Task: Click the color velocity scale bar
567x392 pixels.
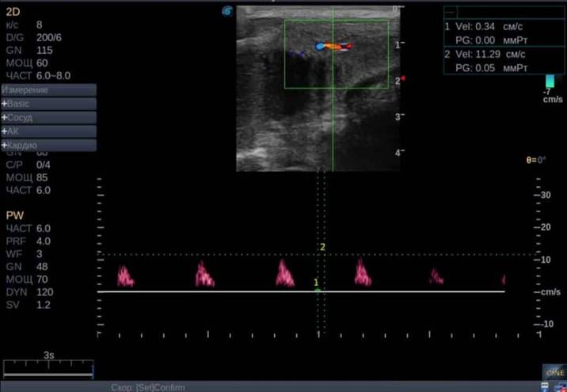Action: (550, 81)
